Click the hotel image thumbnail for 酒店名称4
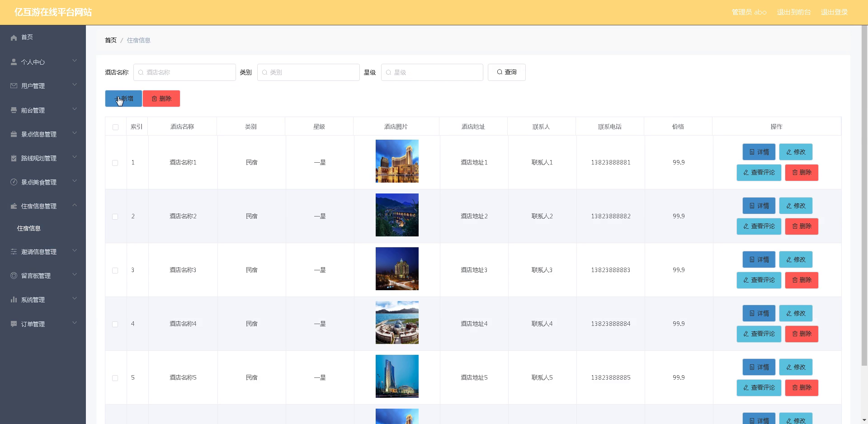The image size is (868, 424). click(x=397, y=323)
